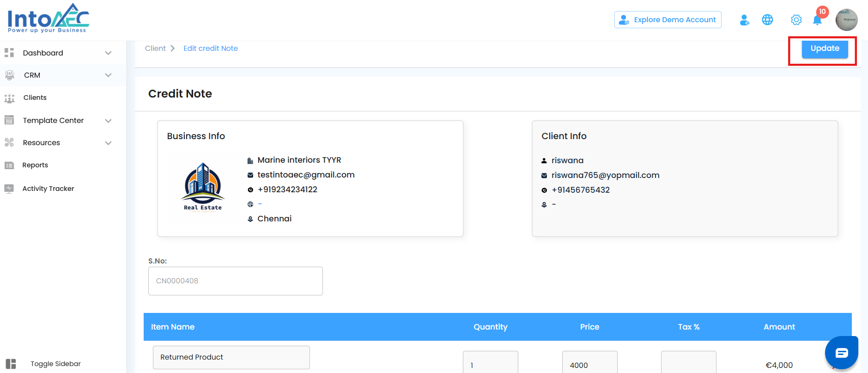Open the settings gear icon
Viewport: 868px width, 373px height.
(796, 20)
